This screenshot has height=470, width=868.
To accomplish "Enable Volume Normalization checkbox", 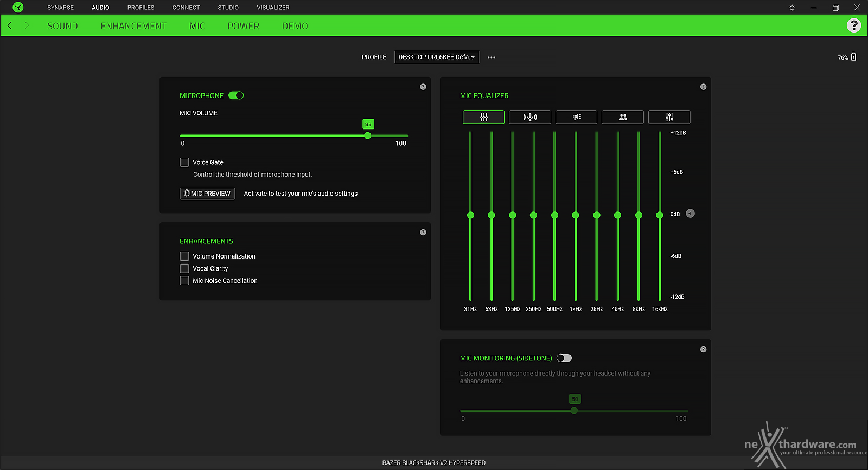I will pos(184,256).
